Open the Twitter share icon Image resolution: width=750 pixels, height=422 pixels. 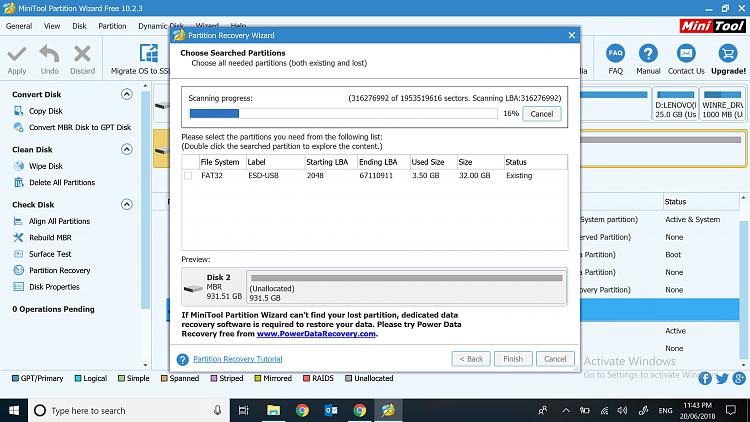tap(722, 378)
